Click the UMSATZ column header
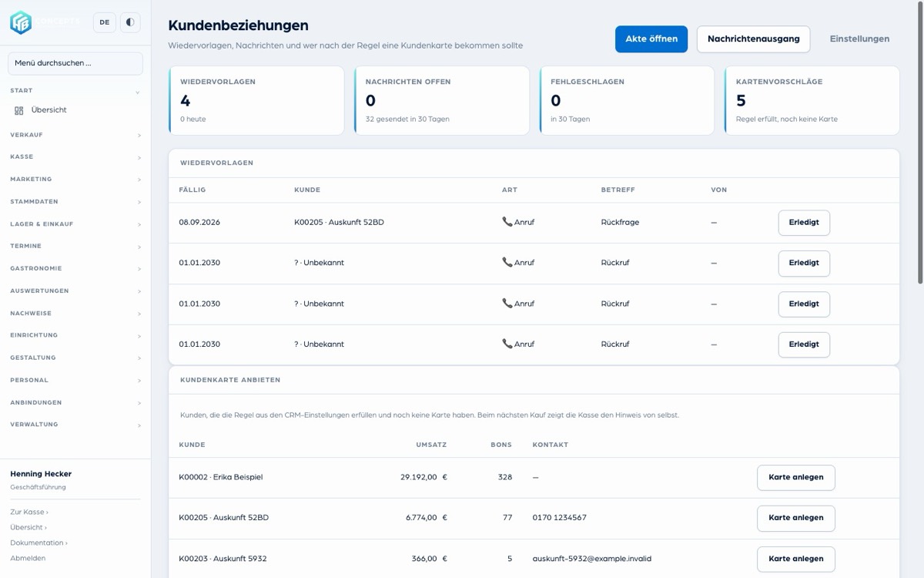Screen dimensions: 924x578 tap(431, 445)
